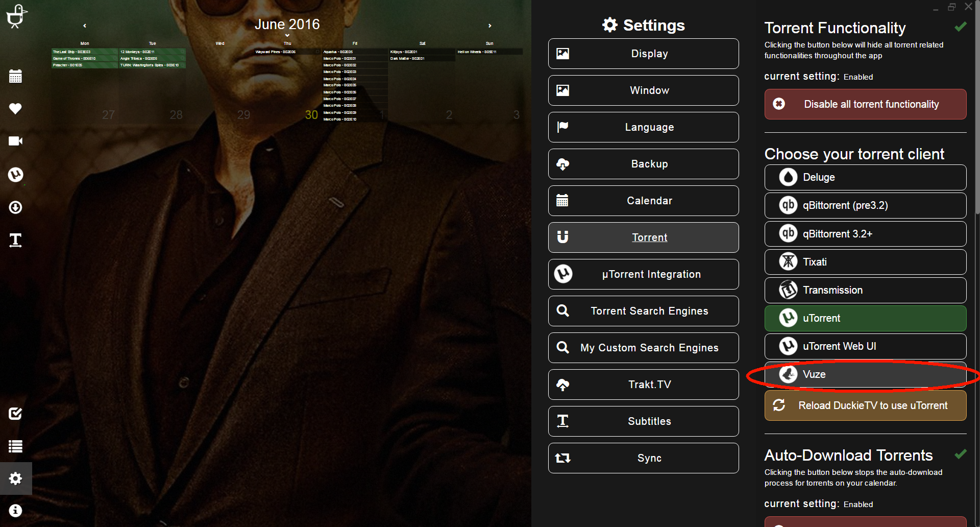The height and width of the screenshot is (527, 980).
Task: Open the checkmark to-do sidebar icon
Action: [x=15, y=413]
